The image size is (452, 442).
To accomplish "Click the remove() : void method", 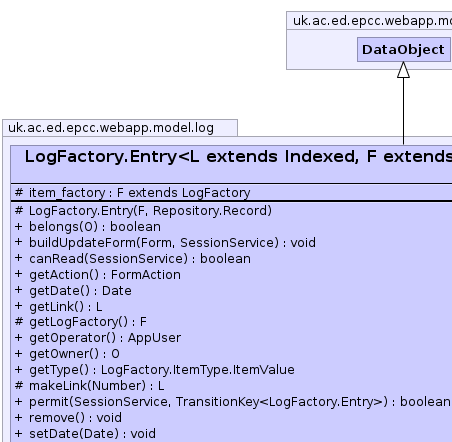I will [x=68, y=418].
